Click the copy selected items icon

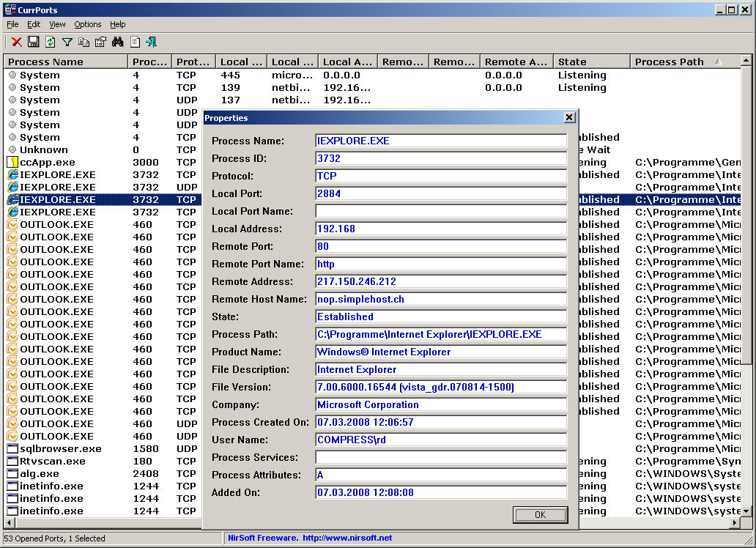84,42
